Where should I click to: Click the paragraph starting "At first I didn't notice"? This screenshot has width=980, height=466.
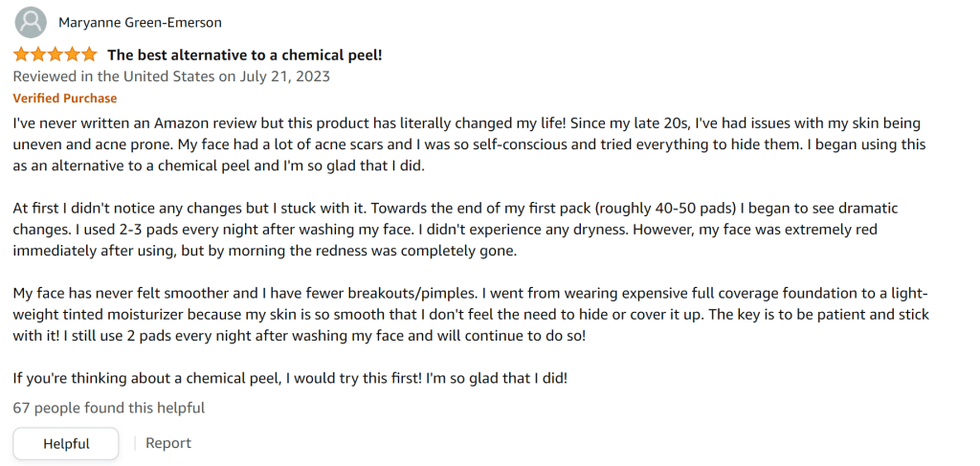coord(450,229)
